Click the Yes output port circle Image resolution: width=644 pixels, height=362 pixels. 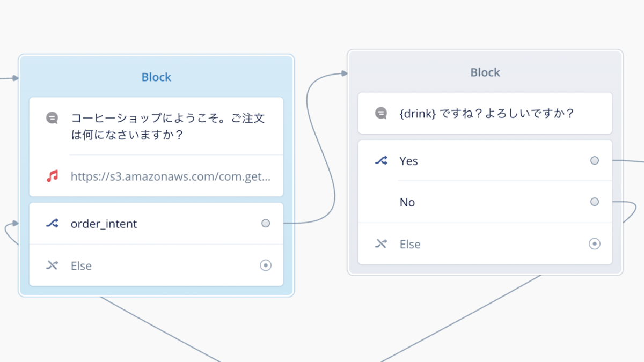coord(595,160)
